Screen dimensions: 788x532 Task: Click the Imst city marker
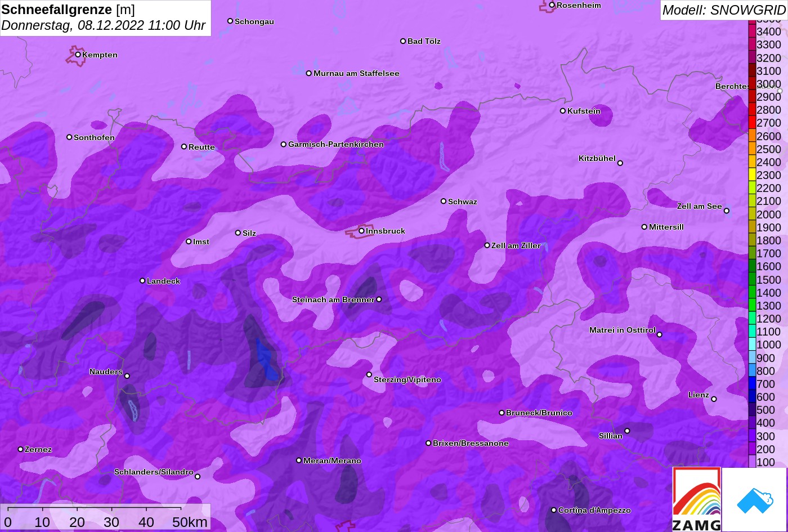[189, 242]
